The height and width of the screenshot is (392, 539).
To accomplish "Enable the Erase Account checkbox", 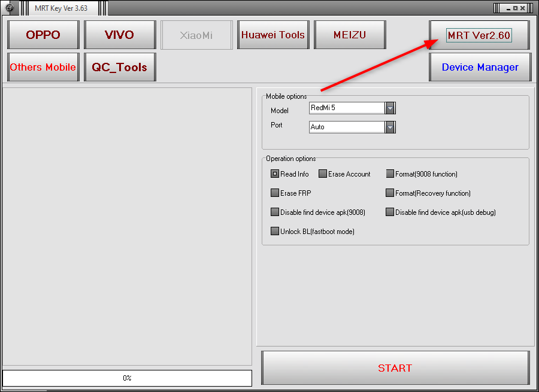I will [x=322, y=174].
